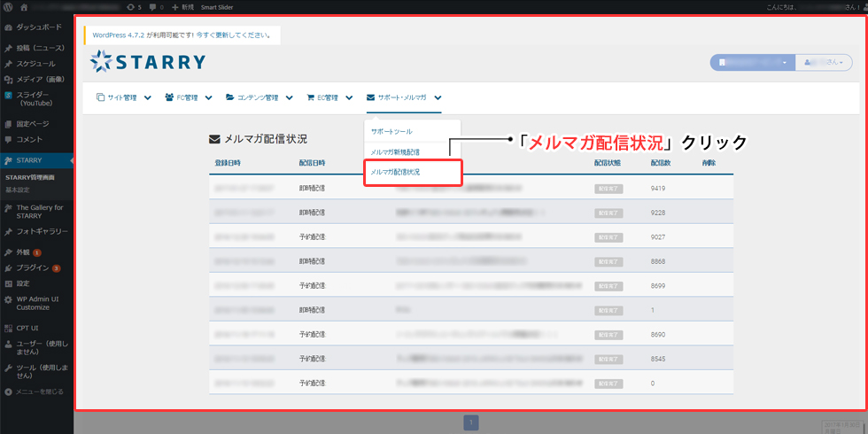The image size is (868, 434).
Task: Open 基本設定 submenu item
Action: 18,190
